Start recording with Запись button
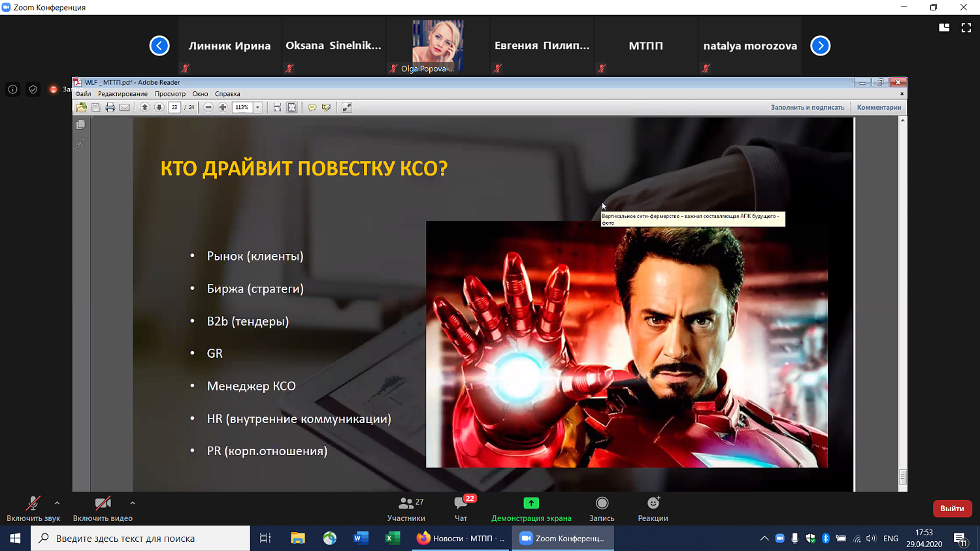 (602, 509)
